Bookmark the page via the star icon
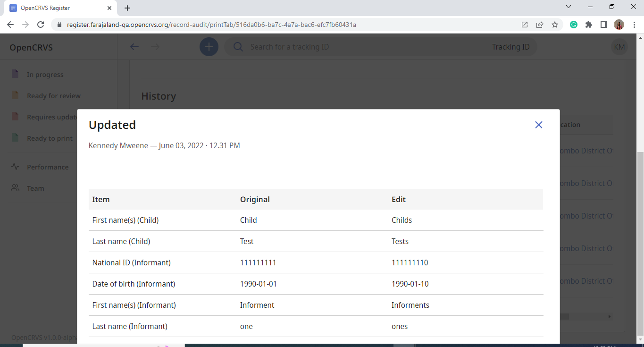Image resolution: width=644 pixels, height=347 pixels. 554,24
